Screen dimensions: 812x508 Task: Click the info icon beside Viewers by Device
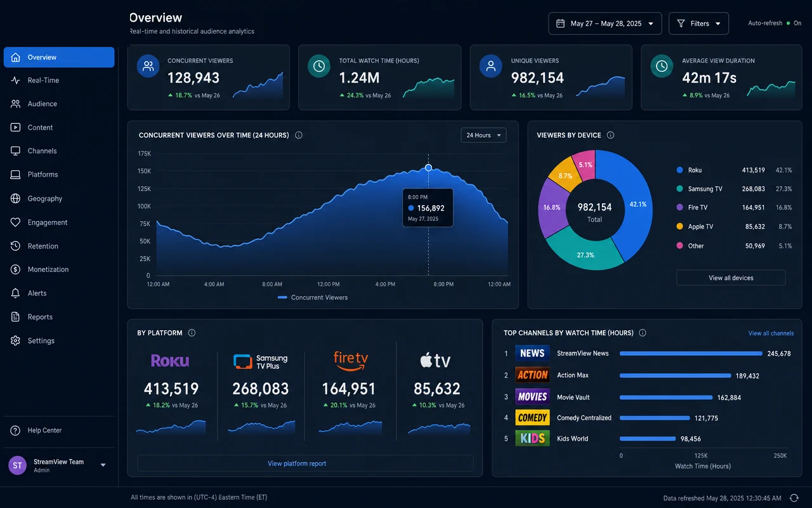pyautogui.click(x=610, y=135)
